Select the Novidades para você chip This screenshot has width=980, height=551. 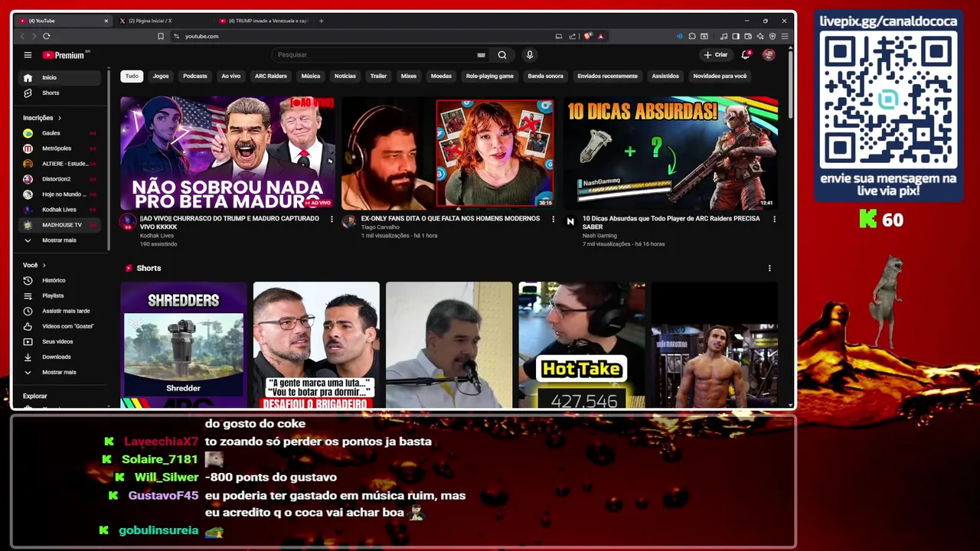pyautogui.click(x=720, y=76)
